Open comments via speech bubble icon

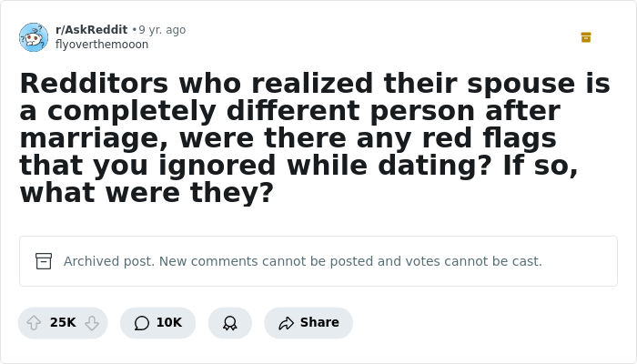click(141, 323)
